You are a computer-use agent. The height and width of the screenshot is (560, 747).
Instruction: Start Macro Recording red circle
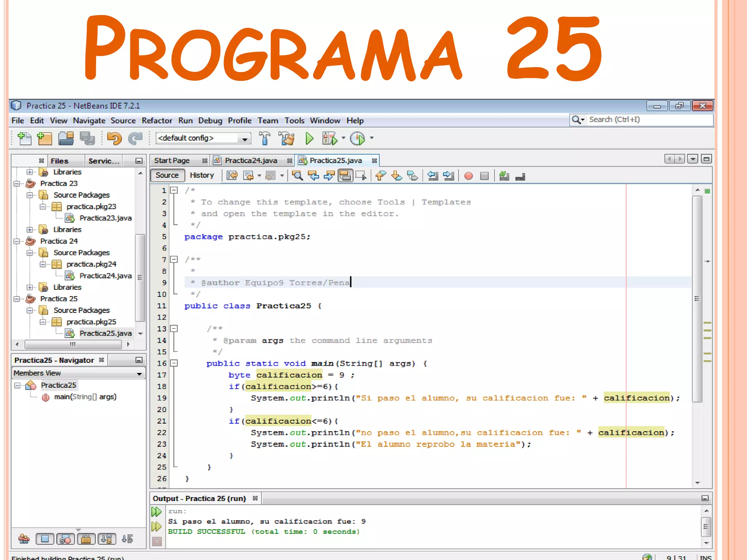click(468, 176)
